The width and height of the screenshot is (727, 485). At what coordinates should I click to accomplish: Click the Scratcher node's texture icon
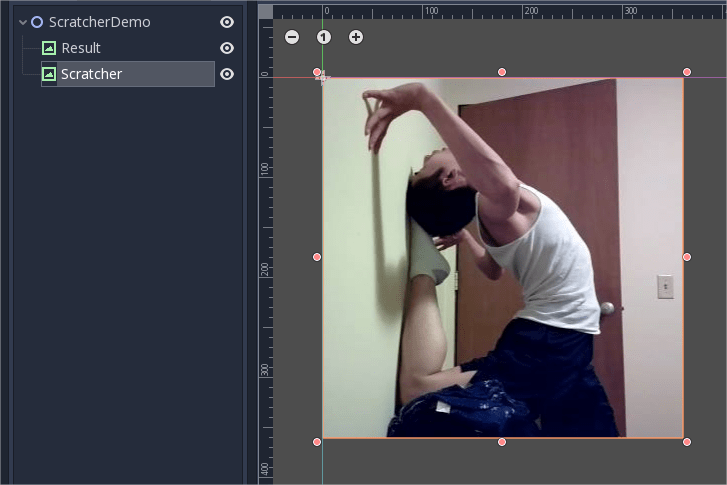point(49,74)
